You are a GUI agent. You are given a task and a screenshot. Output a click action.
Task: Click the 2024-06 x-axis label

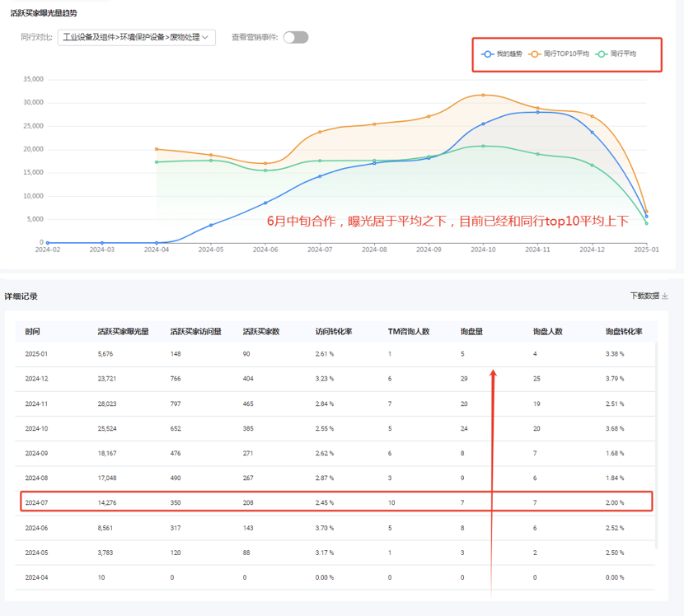pos(265,250)
